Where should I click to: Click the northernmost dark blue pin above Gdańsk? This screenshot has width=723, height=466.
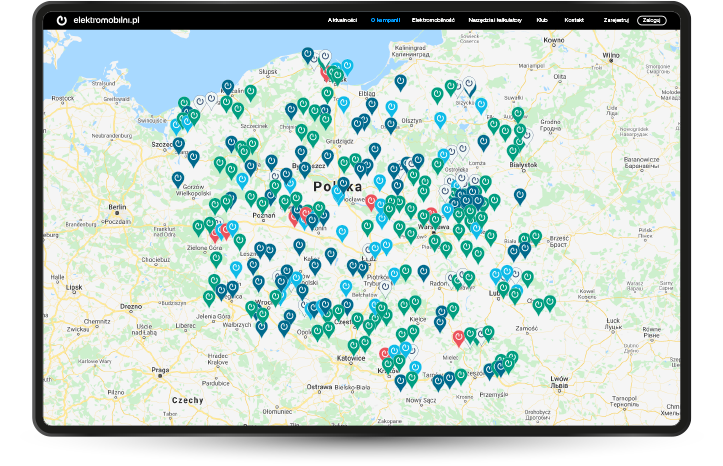pos(307,54)
